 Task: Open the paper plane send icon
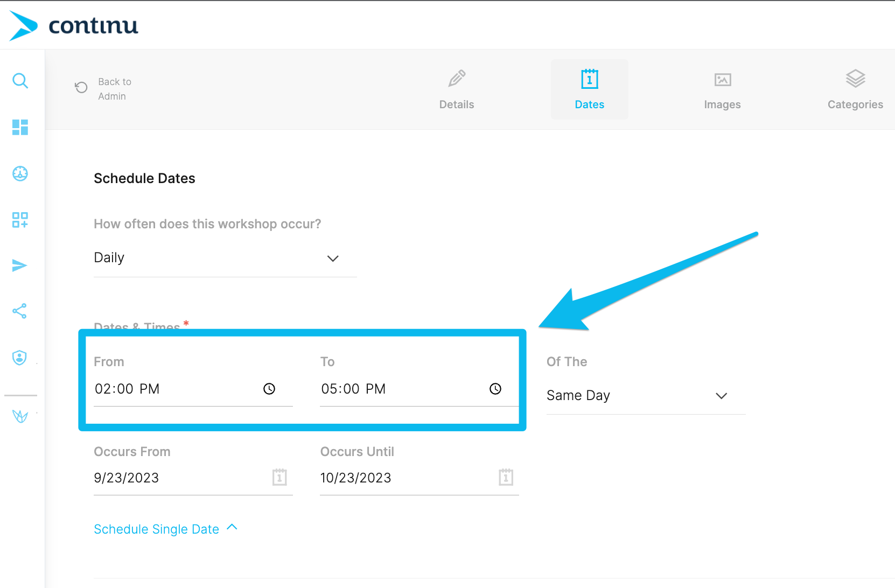(20, 265)
